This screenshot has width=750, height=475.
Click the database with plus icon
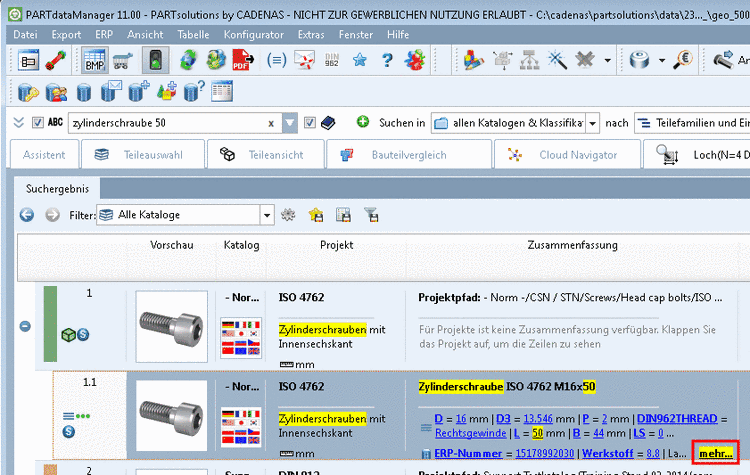(x=139, y=91)
